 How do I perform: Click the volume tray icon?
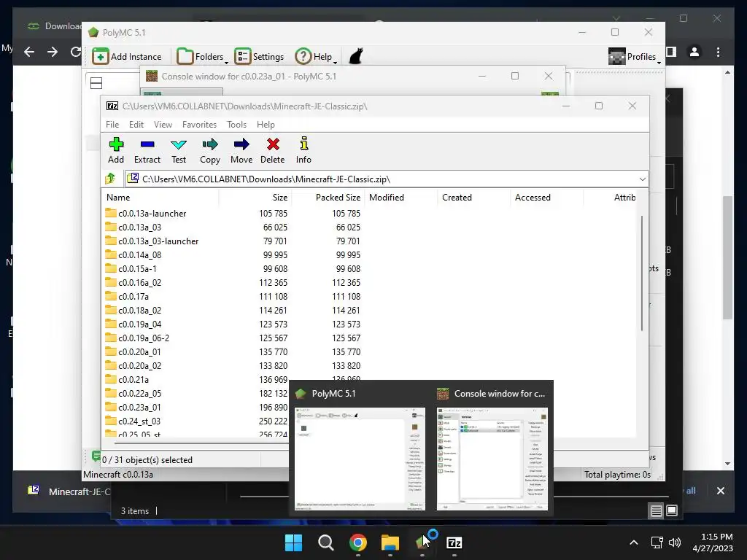[x=675, y=542]
